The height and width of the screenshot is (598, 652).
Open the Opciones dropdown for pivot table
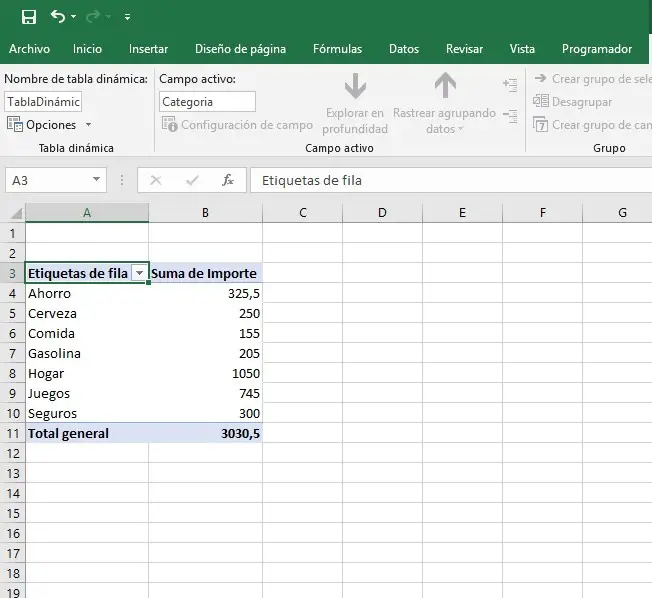[88, 125]
